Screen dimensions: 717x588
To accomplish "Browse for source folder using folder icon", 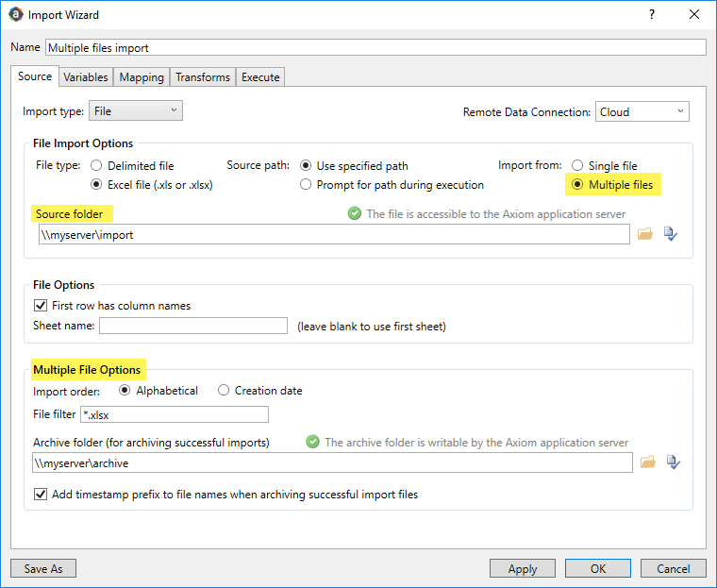I will [x=645, y=234].
